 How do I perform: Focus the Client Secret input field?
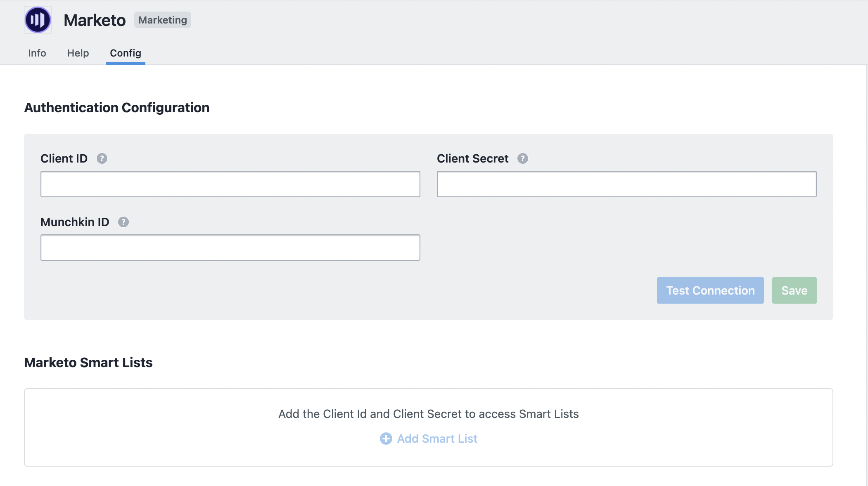[627, 184]
